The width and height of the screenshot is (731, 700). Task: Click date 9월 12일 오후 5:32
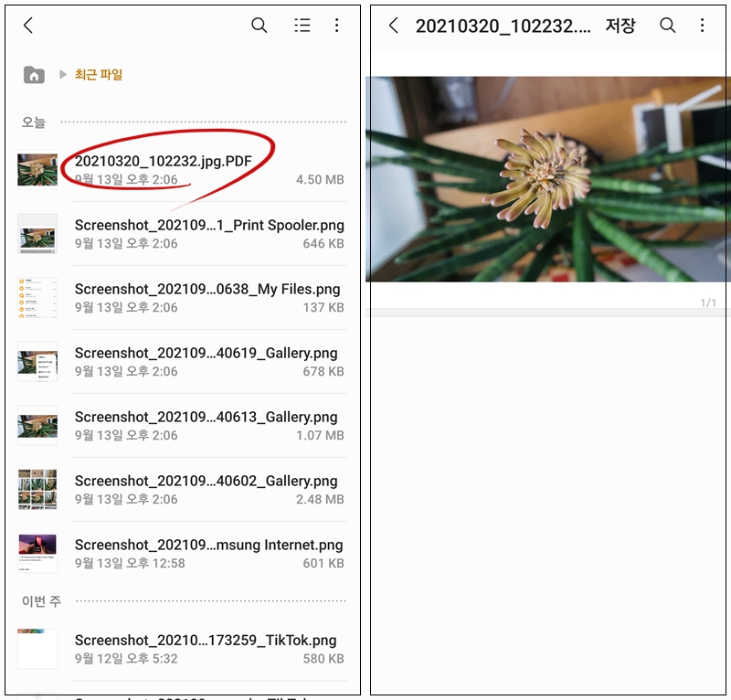[x=126, y=659]
